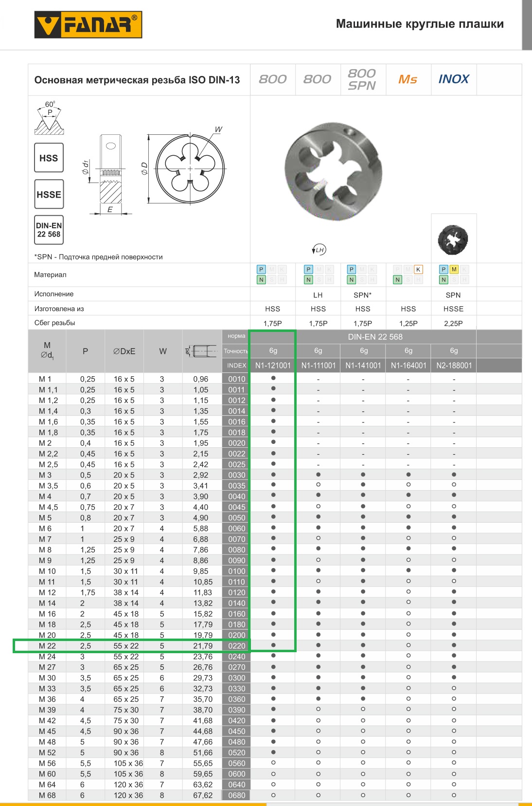This screenshot has width=532, height=806.
Task: Click the 2,25P thread runout value
Action: coord(454,323)
